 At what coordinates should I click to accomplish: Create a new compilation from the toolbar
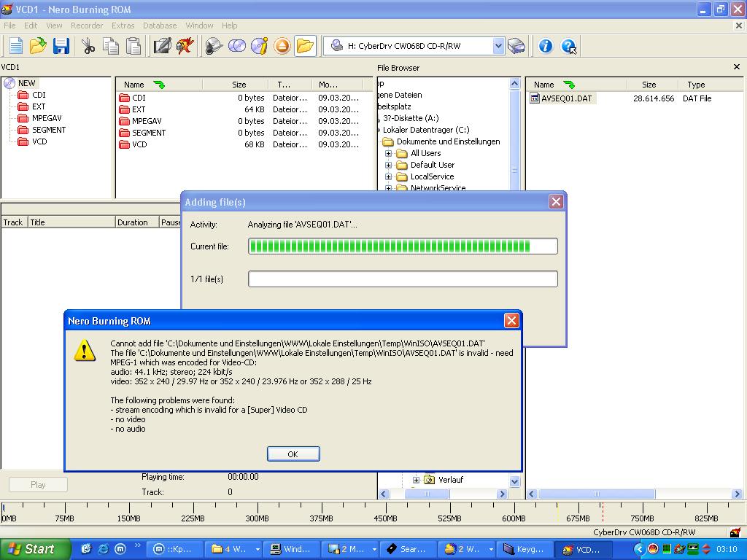point(16,46)
